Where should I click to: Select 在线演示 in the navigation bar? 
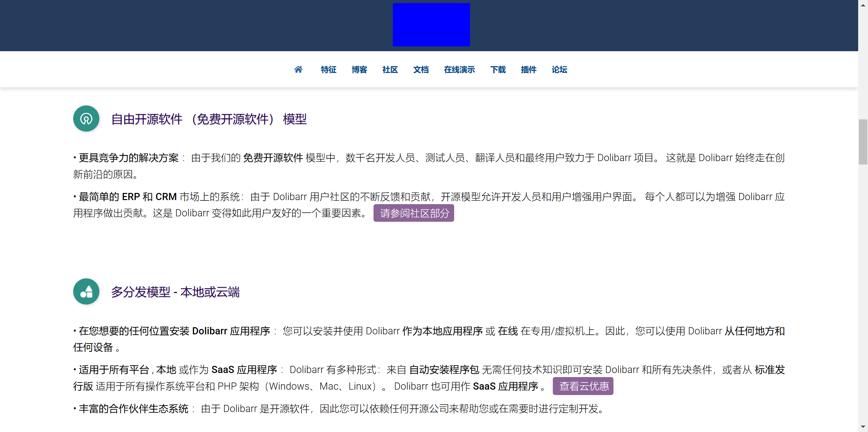point(459,70)
